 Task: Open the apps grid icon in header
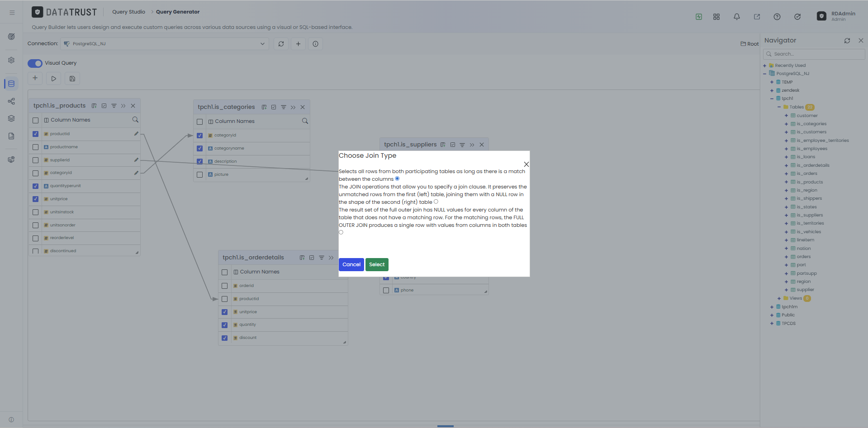716,17
